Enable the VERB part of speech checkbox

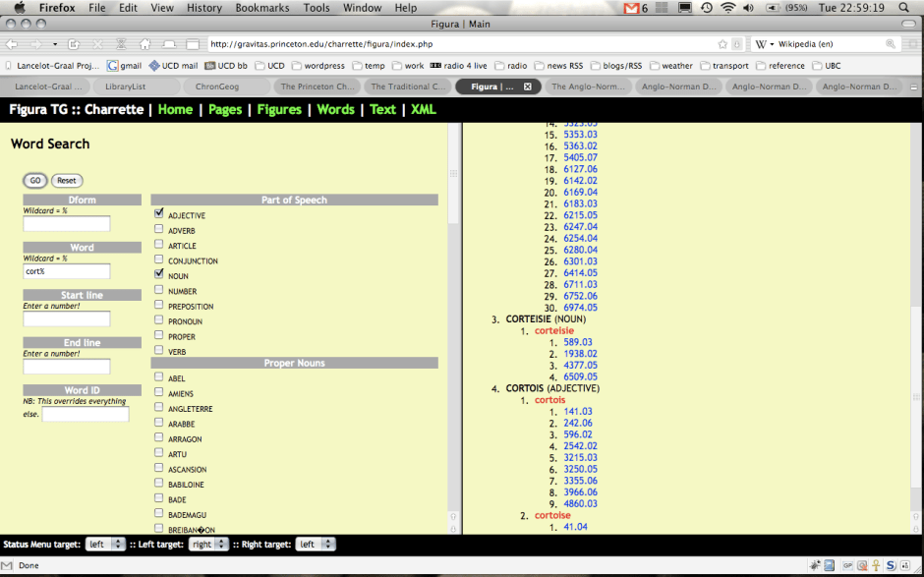pyautogui.click(x=159, y=351)
